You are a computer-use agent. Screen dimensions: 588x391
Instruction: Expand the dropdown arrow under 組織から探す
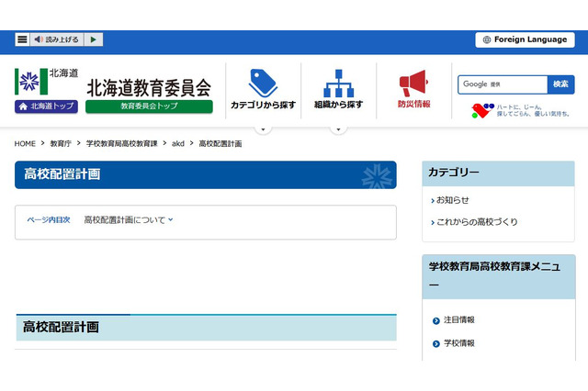(x=338, y=129)
